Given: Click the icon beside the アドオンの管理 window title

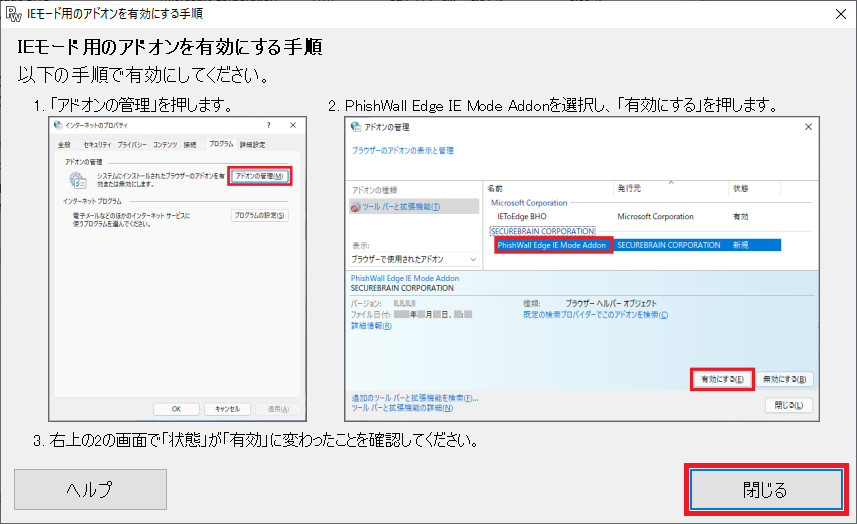Looking at the screenshot, I should coord(356,127).
